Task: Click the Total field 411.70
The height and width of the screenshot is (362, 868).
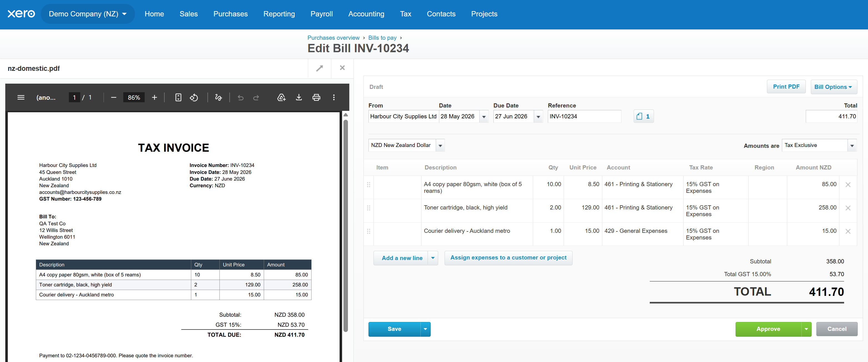Action: [831, 117]
